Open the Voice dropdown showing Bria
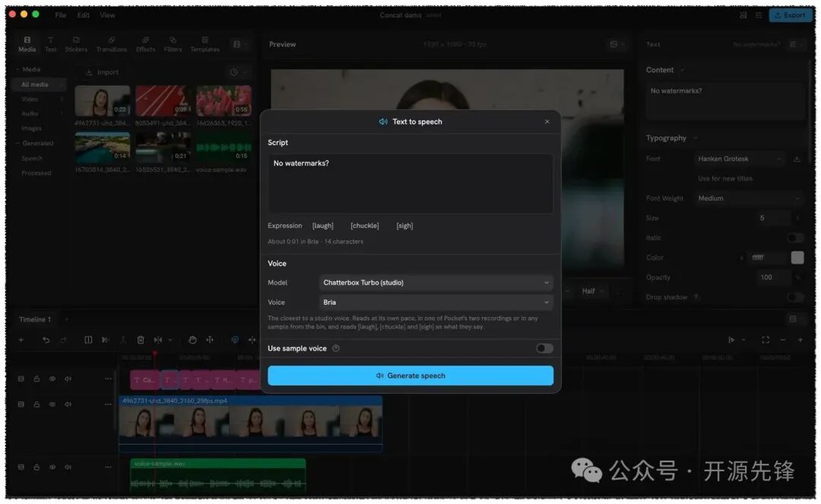This screenshot has width=821, height=504. pos(436,302)
